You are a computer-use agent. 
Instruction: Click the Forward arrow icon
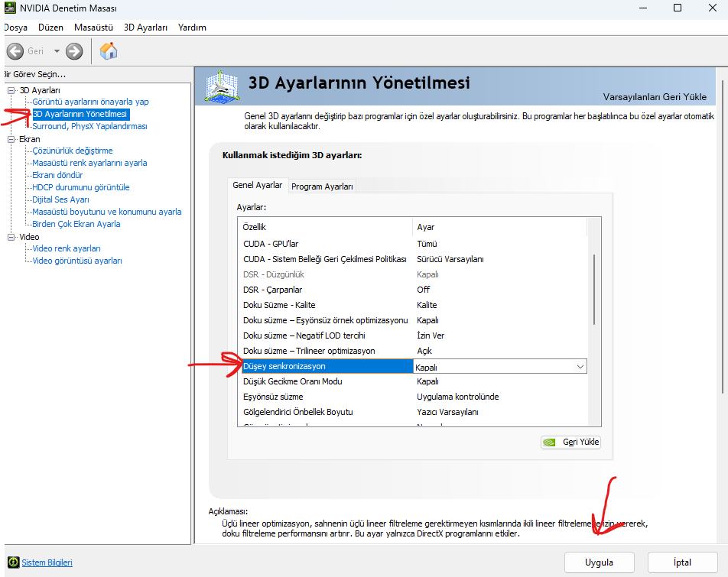point(74,51)
